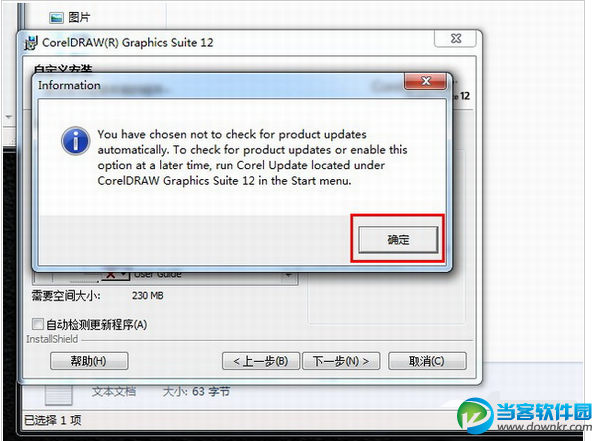Open installer help using 帮助(H)
The height and width of the screenshot is (441, 593).
point(89,361)
